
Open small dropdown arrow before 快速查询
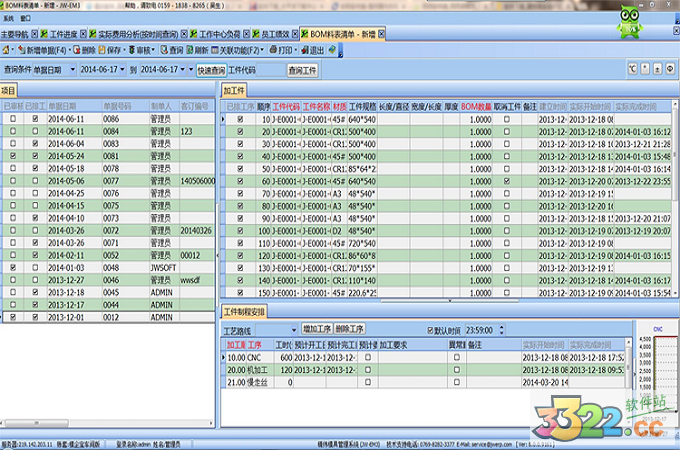(191, 69)
